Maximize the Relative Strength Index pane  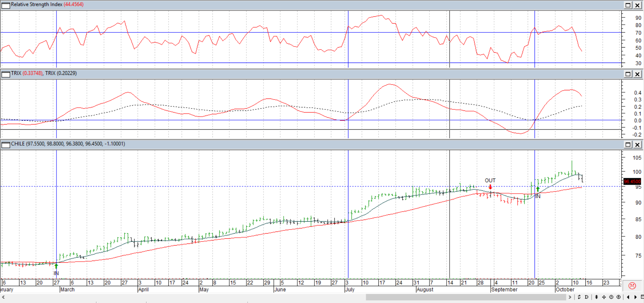pyautogui.click(x=628, y=5)
